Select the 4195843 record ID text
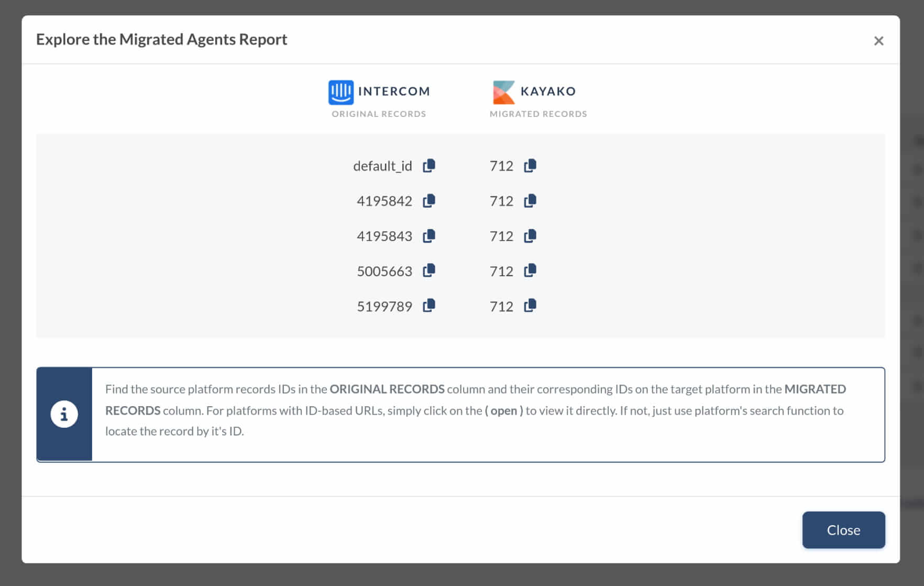The height and width of the screenshot is (586, 924). pyautogui.click(x=384, y=236)
